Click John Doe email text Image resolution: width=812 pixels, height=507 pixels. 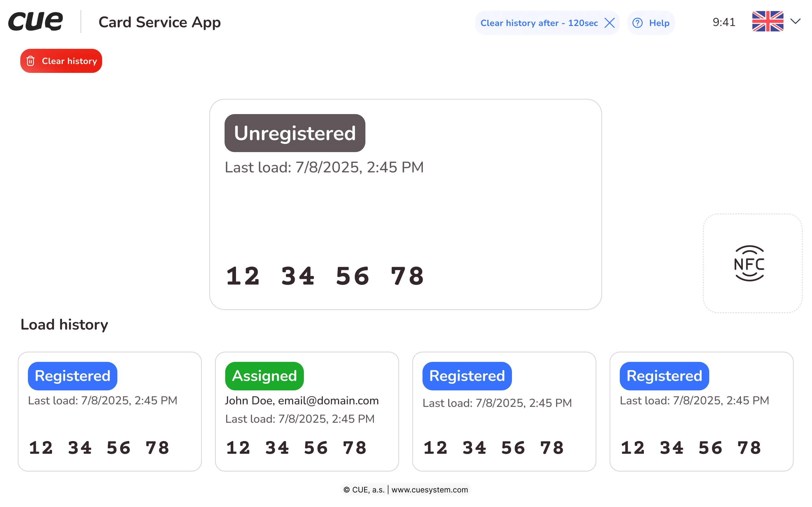pyautogui.click(x=302, y=401)
